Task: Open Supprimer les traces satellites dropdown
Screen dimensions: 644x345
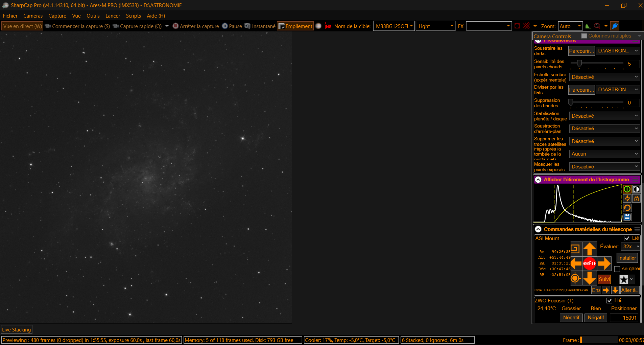Action: coord(604,141)
